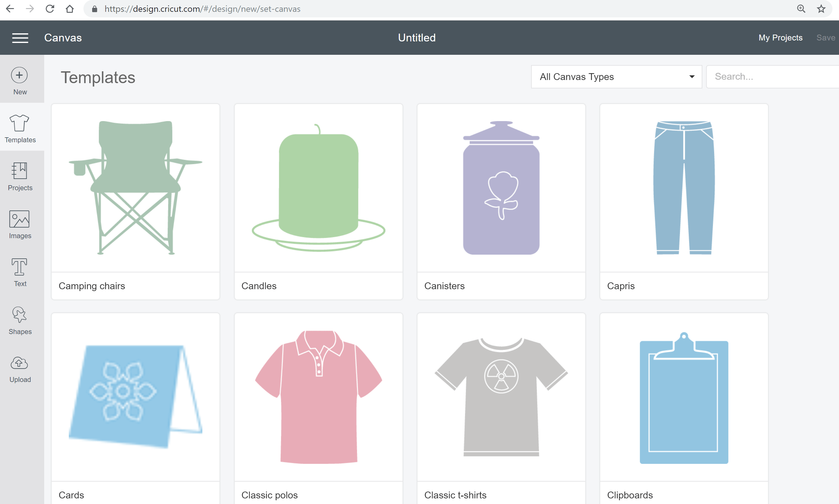Click the Candles label

259,286
